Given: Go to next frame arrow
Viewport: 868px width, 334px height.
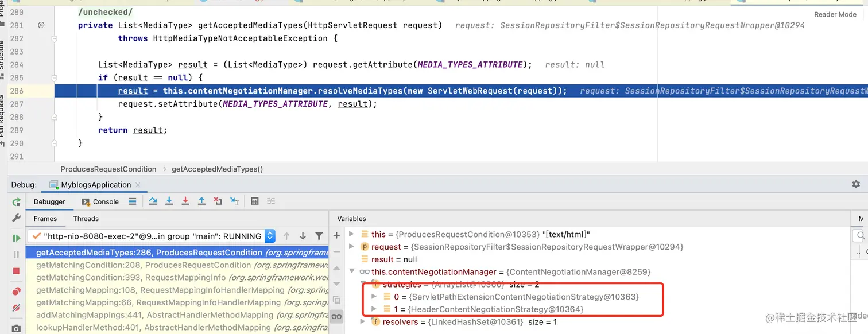Looking at the screenshot, I should (x=303, y=236).
